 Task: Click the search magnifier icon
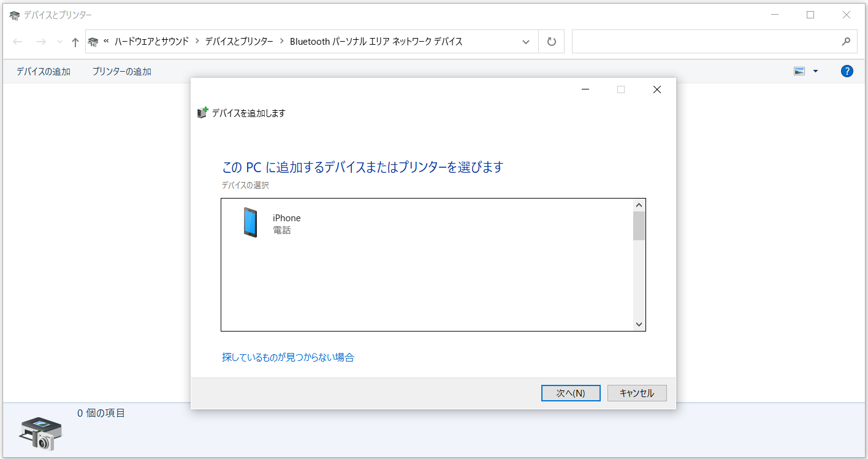[846, 42]
